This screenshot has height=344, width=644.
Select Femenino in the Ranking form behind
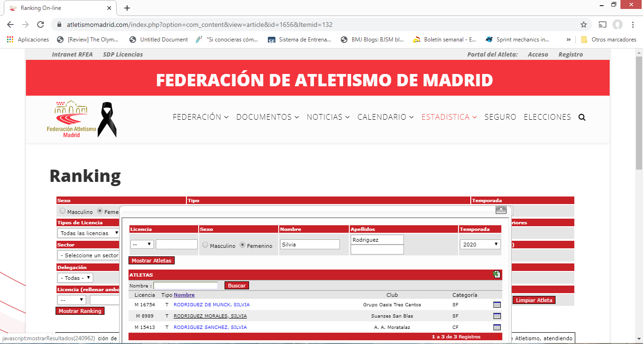[x=100, y=211]
